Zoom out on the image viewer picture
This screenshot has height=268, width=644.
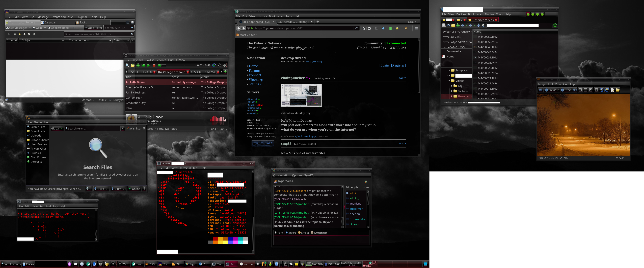[585, 90]
